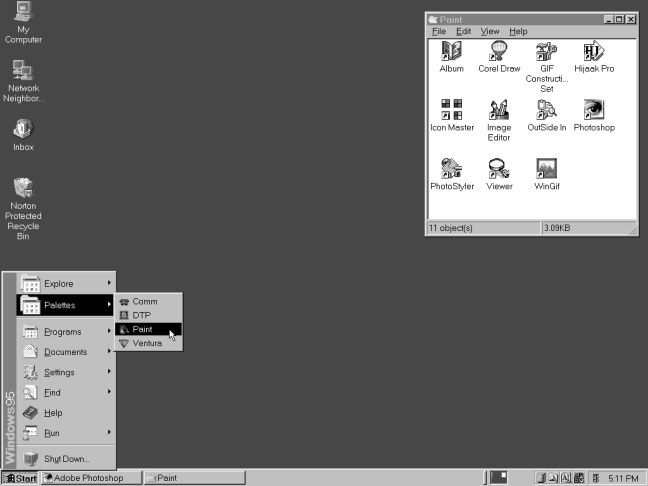Click the small icon left of the clock
The width and height of the screenshot is (648, 486).
coord(596,478)
